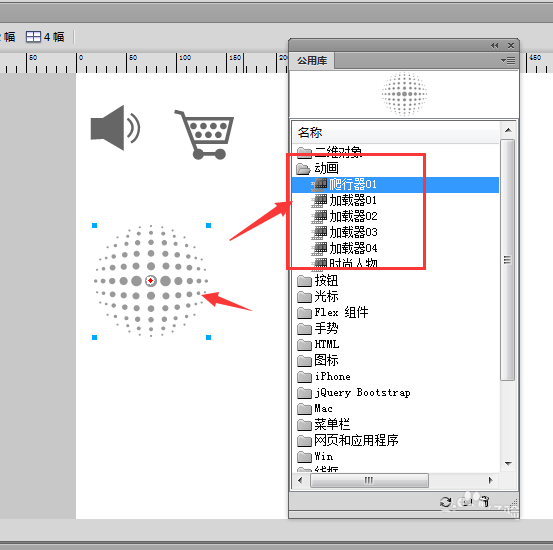Open the Win folder

click(315, 457)
